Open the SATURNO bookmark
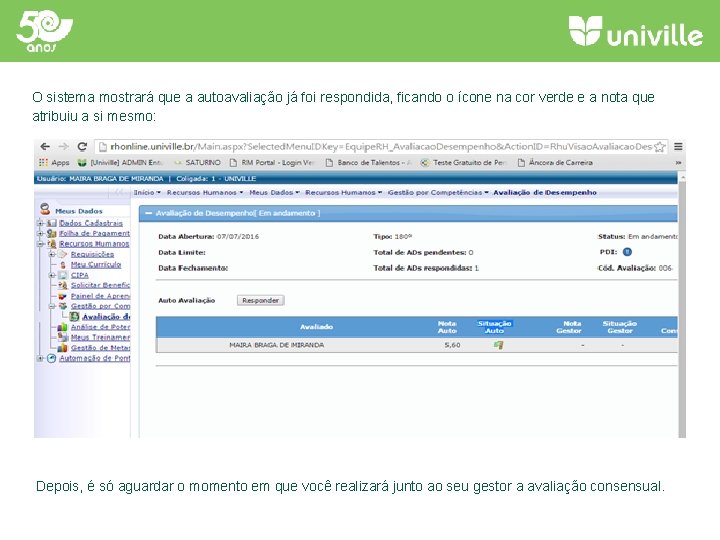 (x=197, y=163)
